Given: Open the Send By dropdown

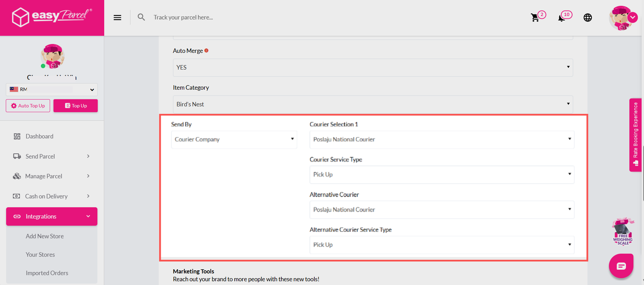Looking at the screenshot, I should point(234,139).
